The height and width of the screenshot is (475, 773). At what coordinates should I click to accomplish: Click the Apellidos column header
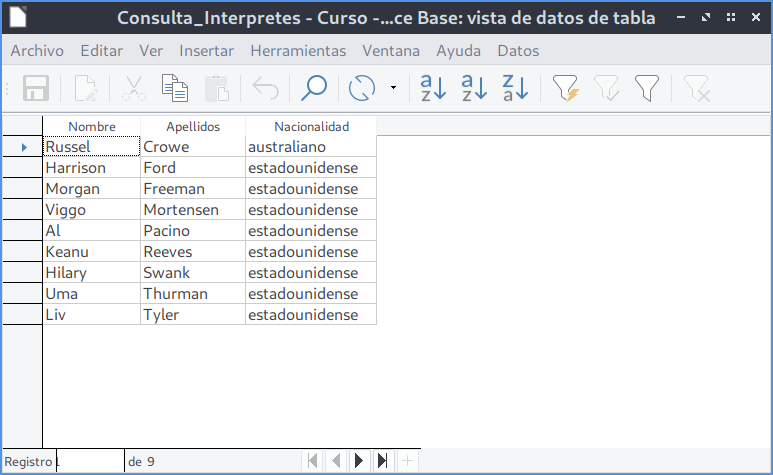click(x=192, y=127)
